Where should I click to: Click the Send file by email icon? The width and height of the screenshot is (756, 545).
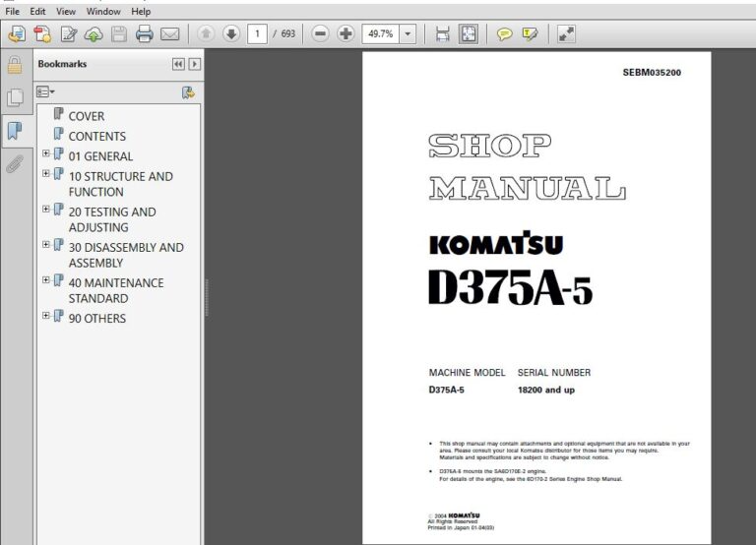tap(169, 34)
